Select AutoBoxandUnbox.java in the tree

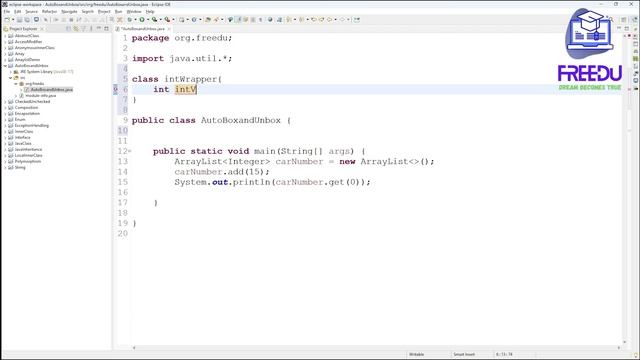tap(51, 89)
